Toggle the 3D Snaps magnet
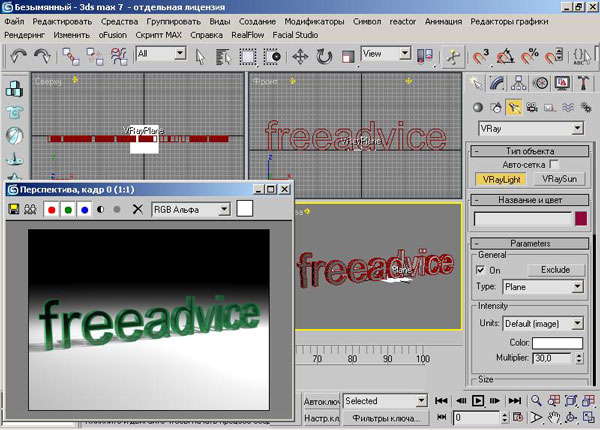The height and width of the screenshot is (430, 600). (480, 57)
